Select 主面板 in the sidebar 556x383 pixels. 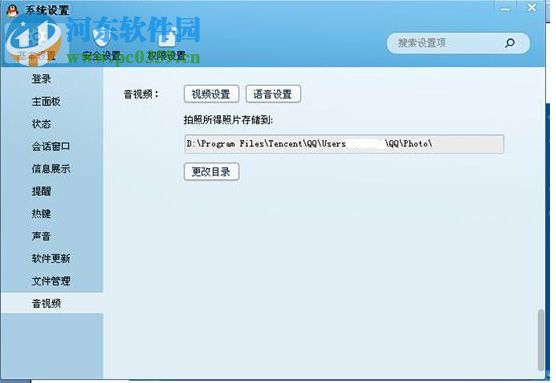click(x=46, y=101)
